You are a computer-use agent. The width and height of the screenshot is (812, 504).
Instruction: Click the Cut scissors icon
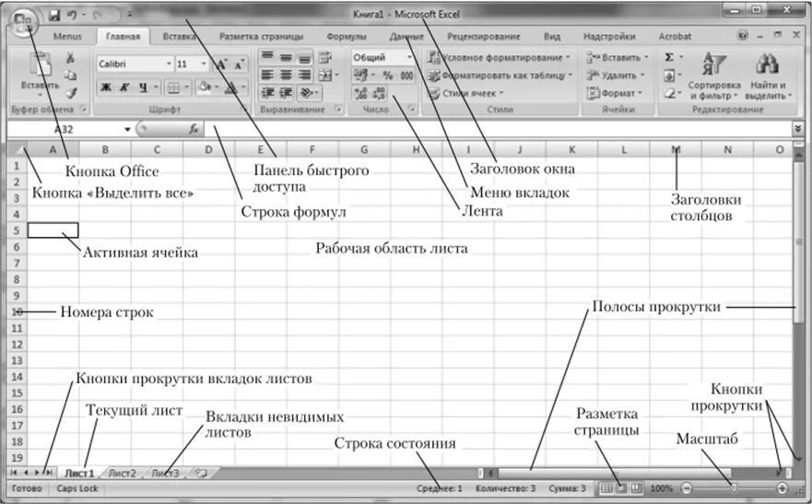pyautogui.click(x=70, y=57)
